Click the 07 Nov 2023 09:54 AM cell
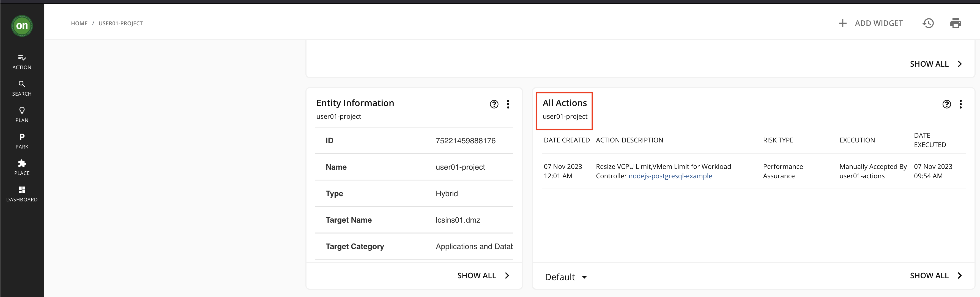 point(933,171)
